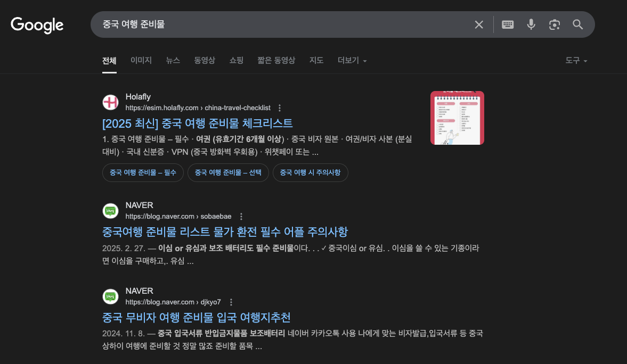Switch to the 동영상 tab
The width and height of the screenshot is (627, 364).
point(205,60)
